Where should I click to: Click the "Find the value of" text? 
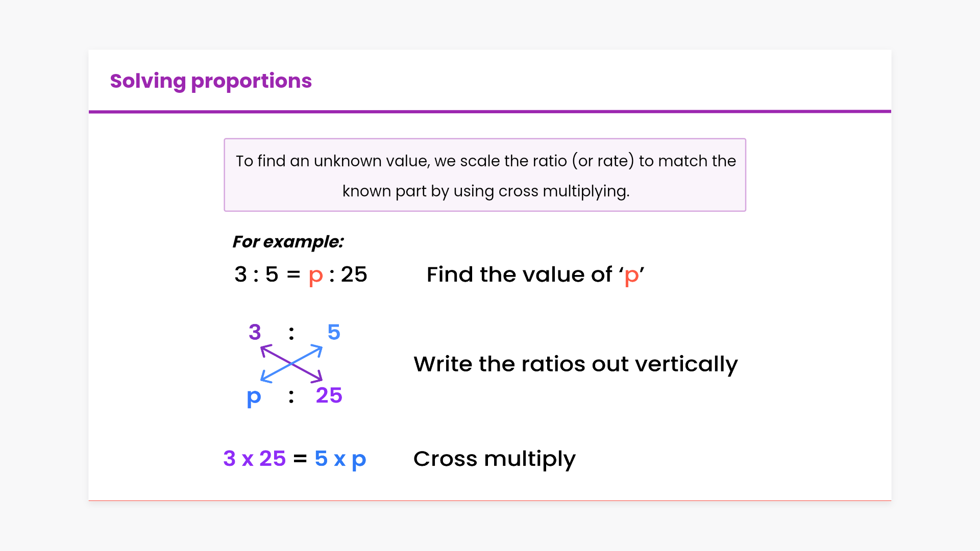click(519, 274)
